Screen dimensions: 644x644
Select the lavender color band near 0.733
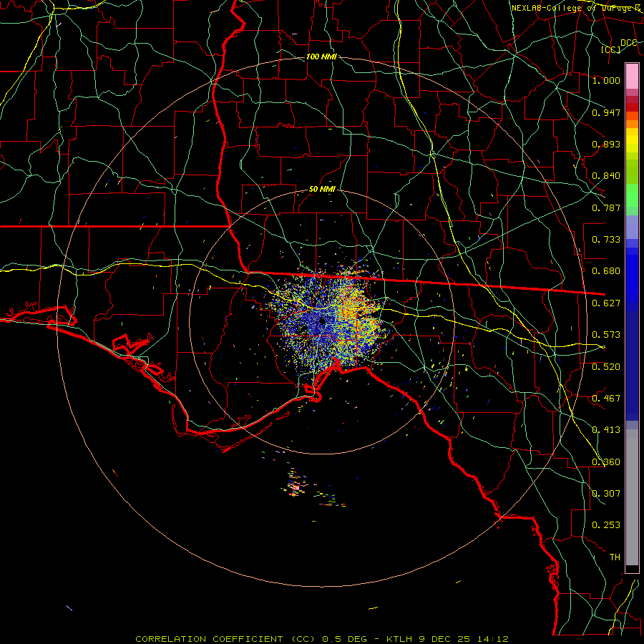tap(632, 228)
